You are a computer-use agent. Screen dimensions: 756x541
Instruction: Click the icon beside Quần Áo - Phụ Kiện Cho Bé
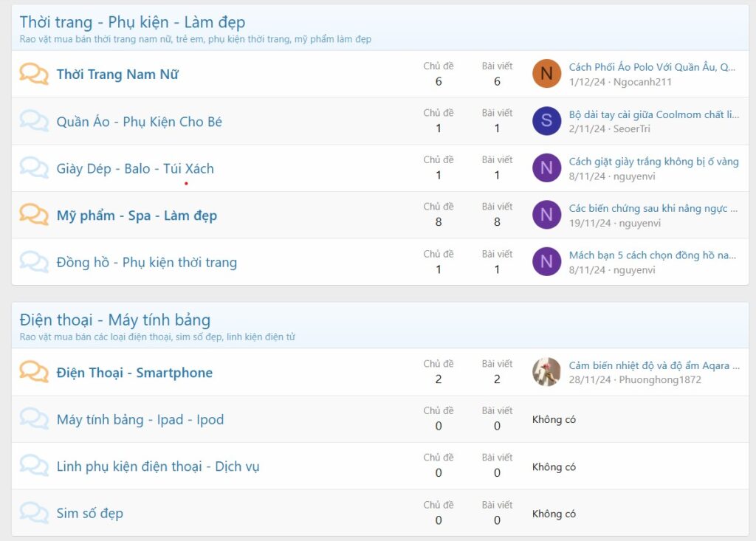click(x=34, y=121)
